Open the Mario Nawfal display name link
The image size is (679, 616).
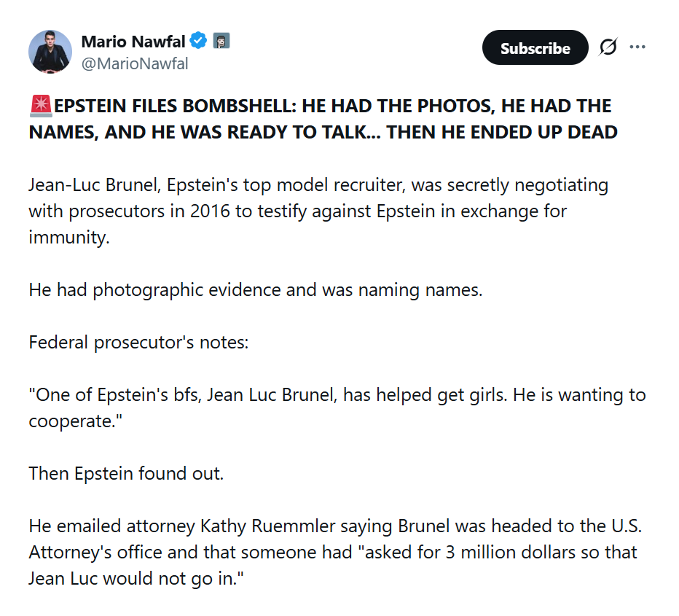point(133,42)
